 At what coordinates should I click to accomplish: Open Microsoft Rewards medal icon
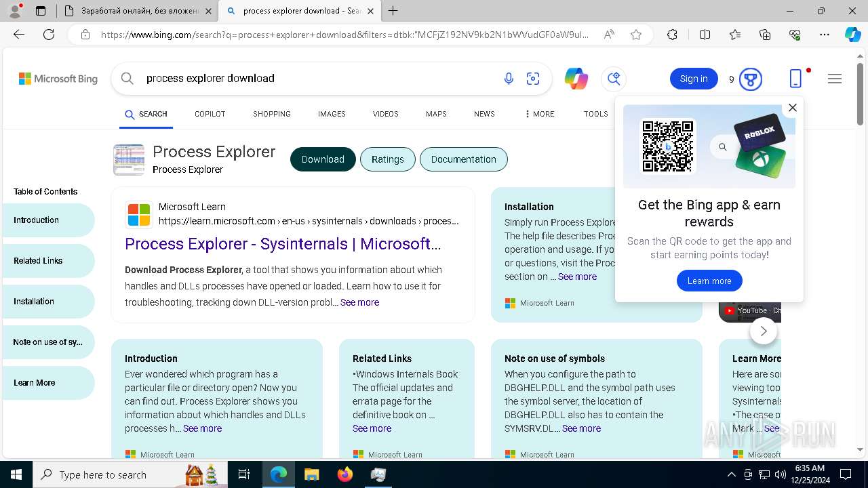point(751,79)
